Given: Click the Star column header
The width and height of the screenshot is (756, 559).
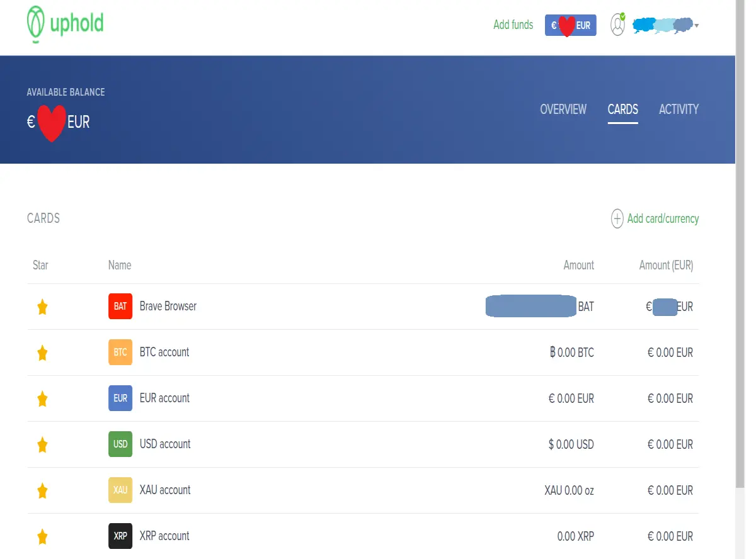Looking at the screenshot, I should [x=40, y=265].
